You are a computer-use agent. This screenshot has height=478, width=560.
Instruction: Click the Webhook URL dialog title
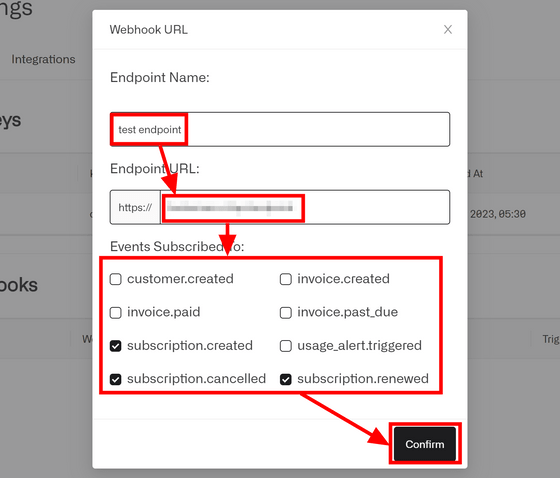[x=149, y=30]
